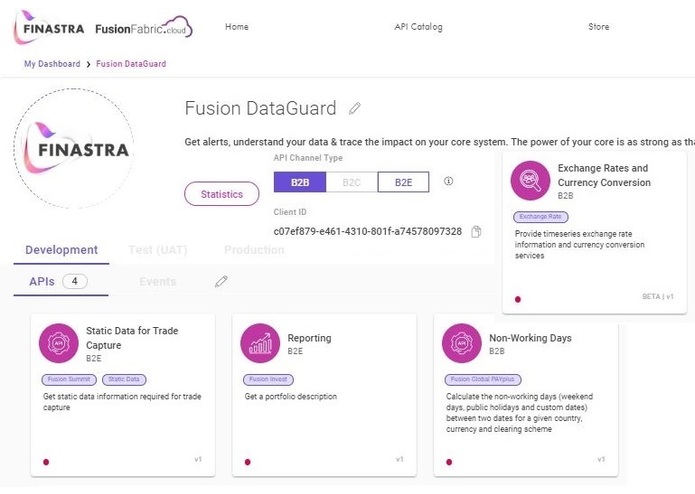The height and width of the screenshot is (494, 695).
Task: Click v1 label on Static Data card
Action: 198,459
